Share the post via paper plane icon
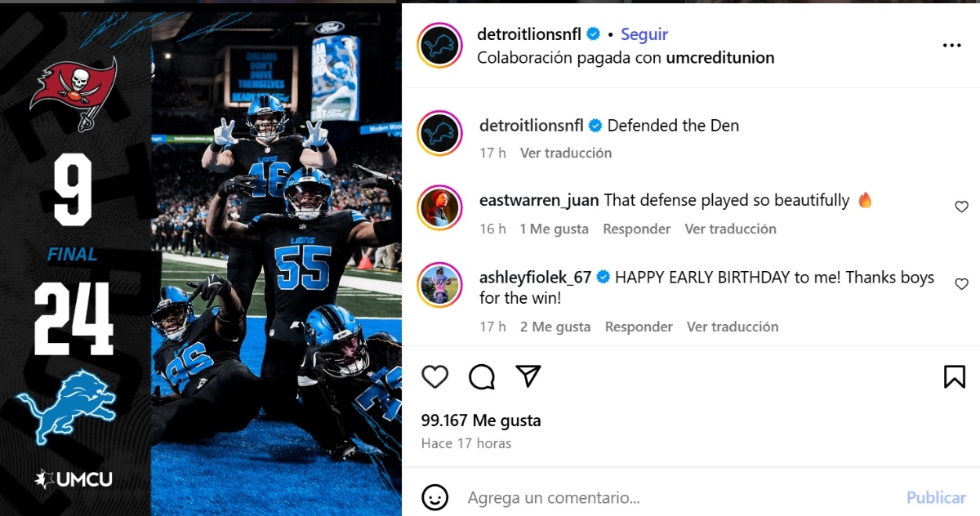 coord(528,376)
